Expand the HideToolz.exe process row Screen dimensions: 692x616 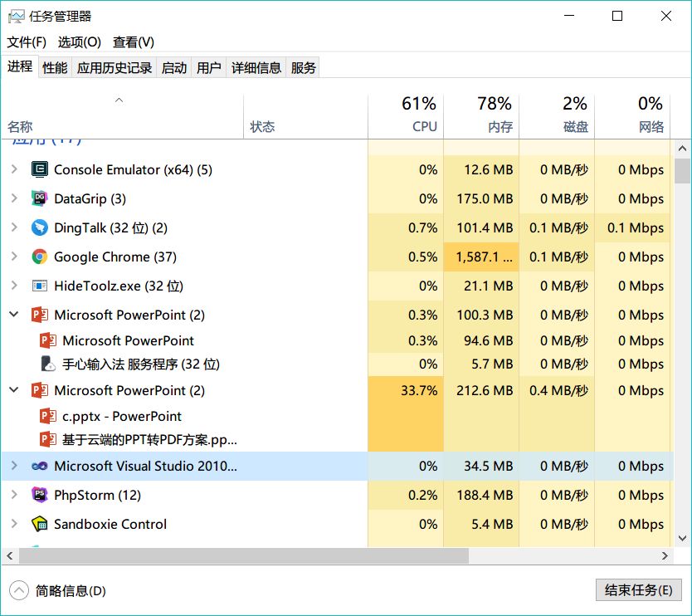tap(14, 286)
